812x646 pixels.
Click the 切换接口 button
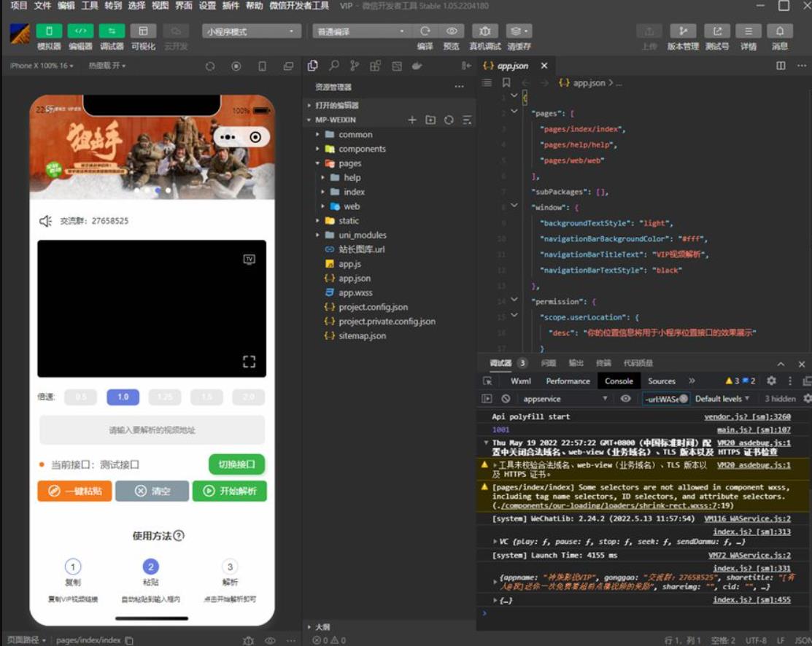(236, 464)
